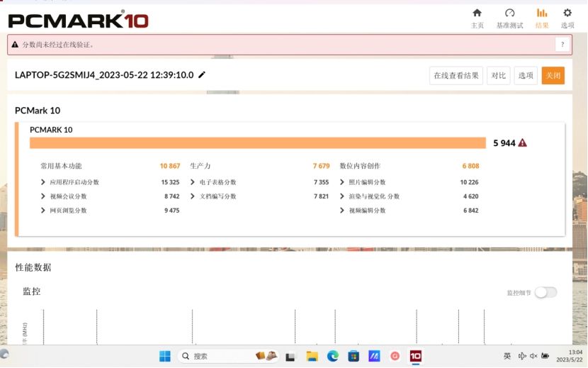Launch Microsoft Edge from taskbar
The image size is (588, 368).
pos(333,356)
